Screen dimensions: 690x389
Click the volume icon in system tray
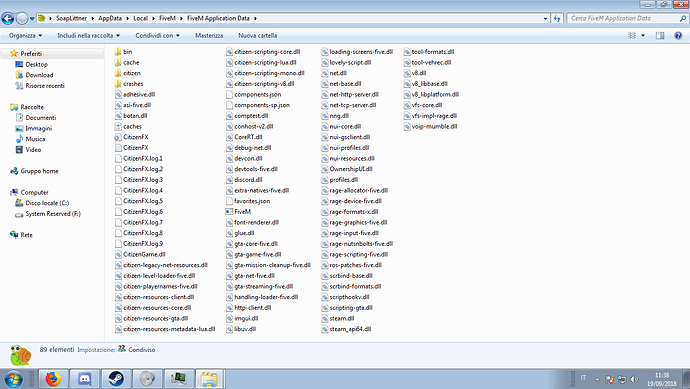coord(634,379)
